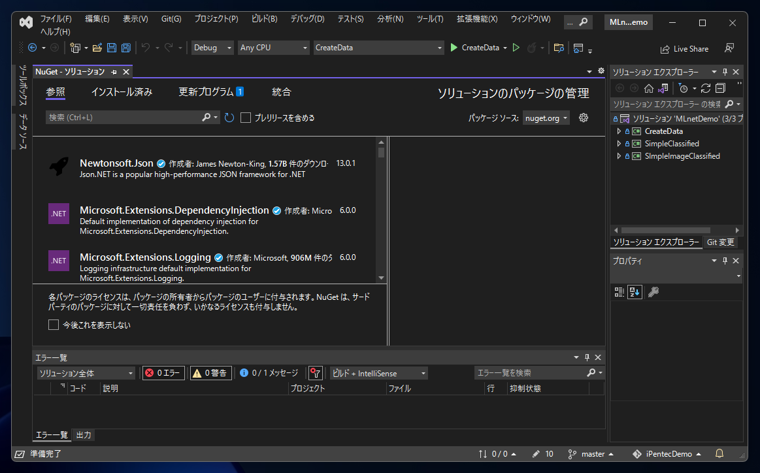Click the pin icon on NuGet tab

(114, 72)
